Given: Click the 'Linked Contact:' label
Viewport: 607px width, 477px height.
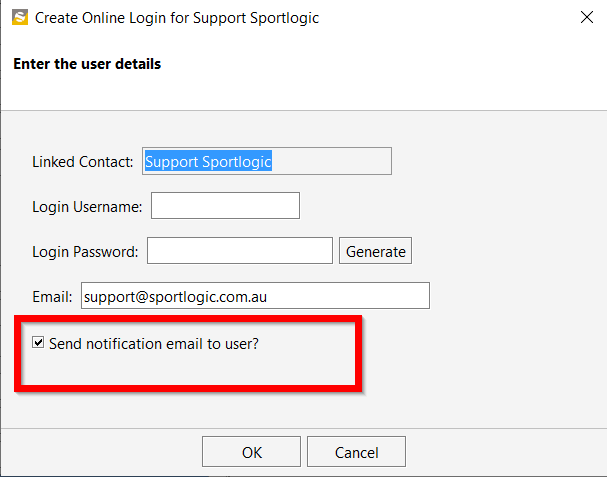Looking at the screenshot, I should pyautogui.click(x=82, y=162).
